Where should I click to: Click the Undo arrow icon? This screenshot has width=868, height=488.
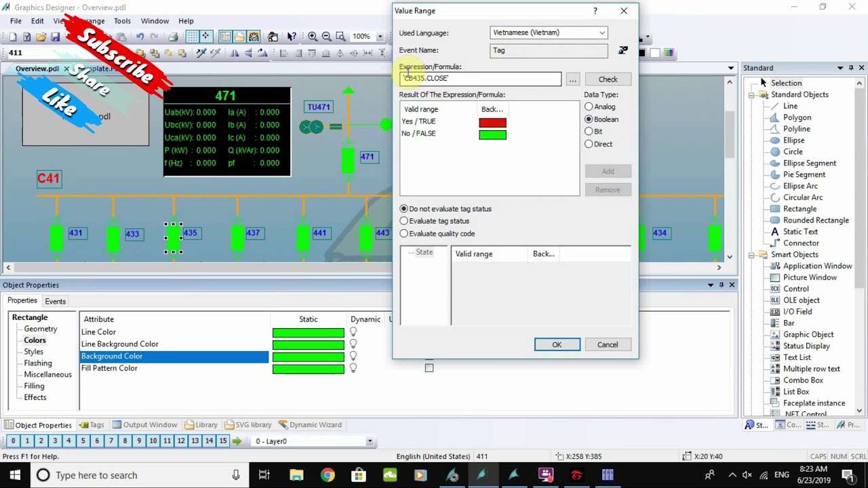[x=140, y=37]
